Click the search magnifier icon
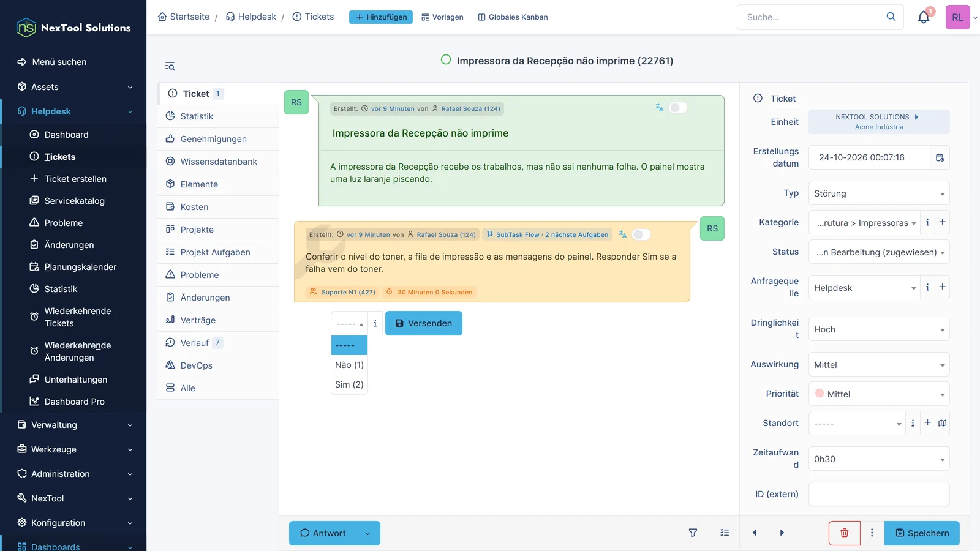980x551 pixels. tap(891, 17)
